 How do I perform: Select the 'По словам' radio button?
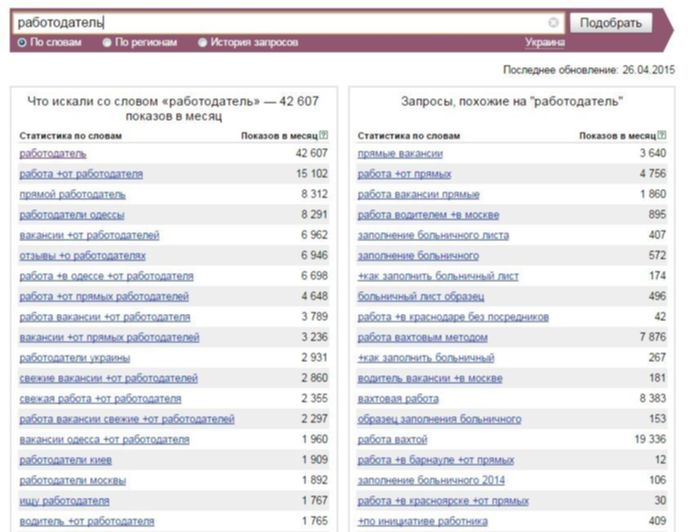pos(22,43)
